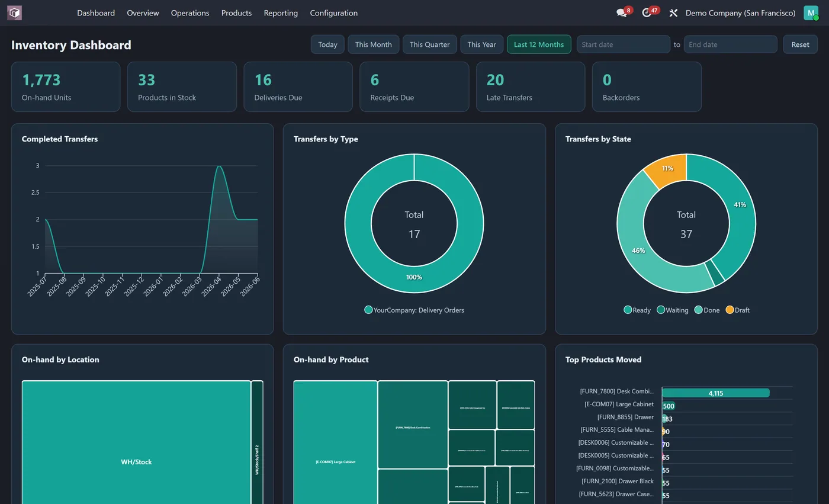Open the user avatar menu
The image size is (829, 504).
coord(811,12)
